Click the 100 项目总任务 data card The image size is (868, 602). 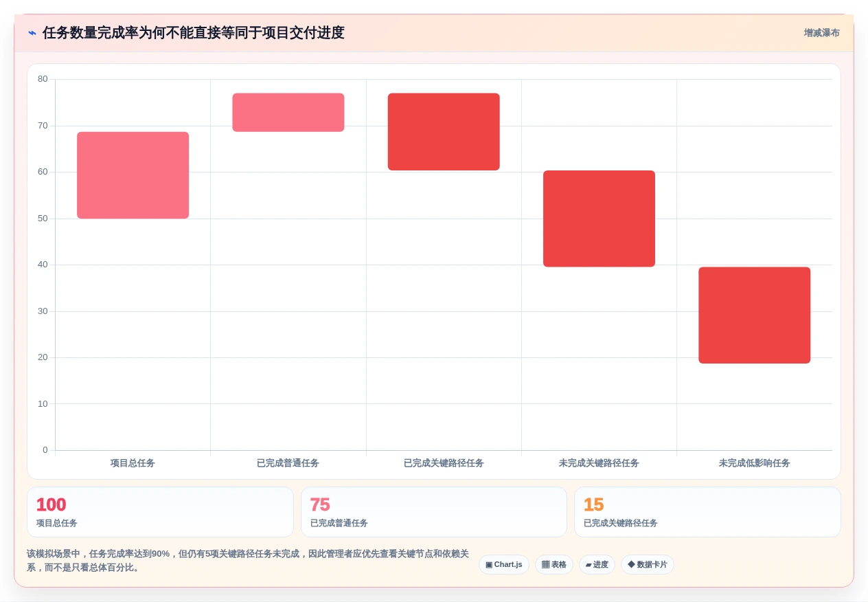(160, 512)
